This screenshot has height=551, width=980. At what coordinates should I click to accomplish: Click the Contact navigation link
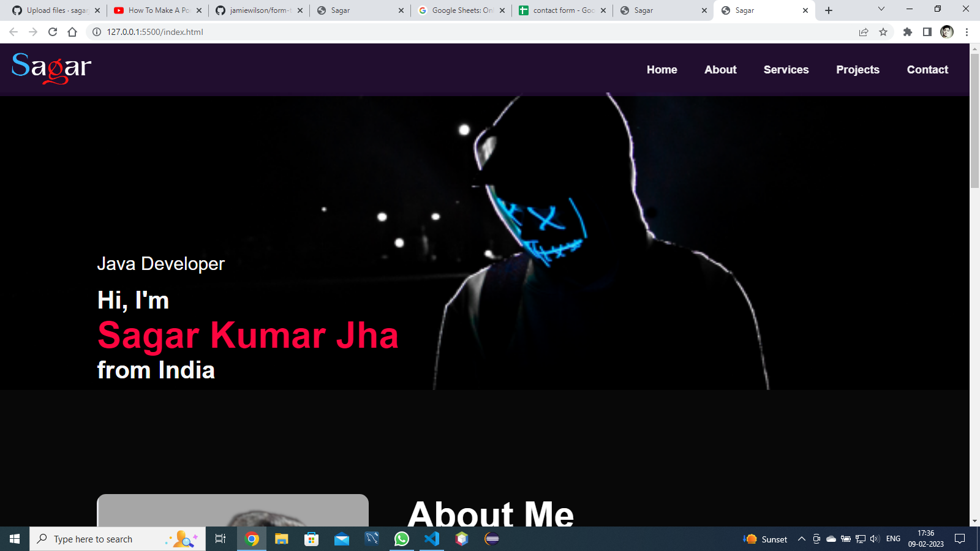[x=927, y=70]
